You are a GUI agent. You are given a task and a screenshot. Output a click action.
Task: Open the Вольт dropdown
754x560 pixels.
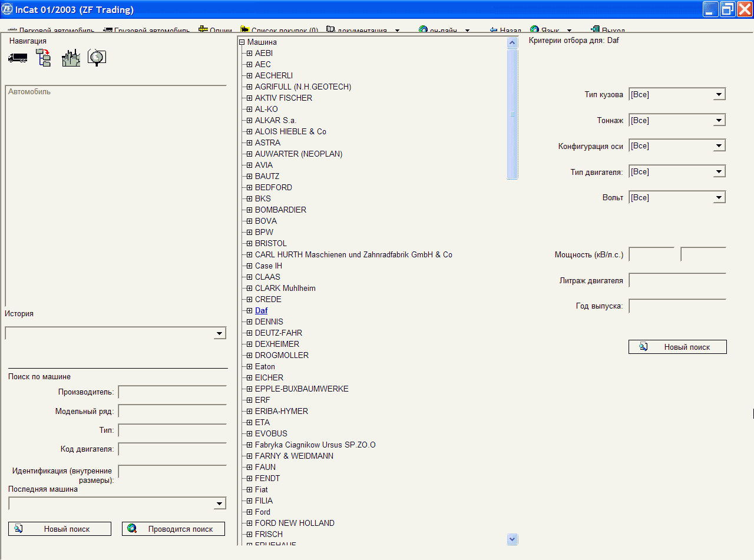tap(719, 198)
